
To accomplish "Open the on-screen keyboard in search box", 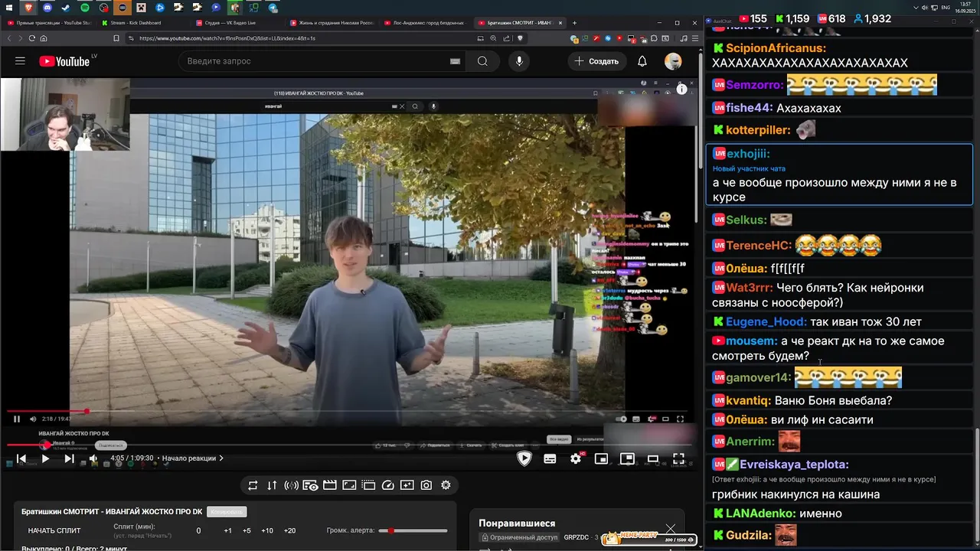I will click(x=455, y=61).
